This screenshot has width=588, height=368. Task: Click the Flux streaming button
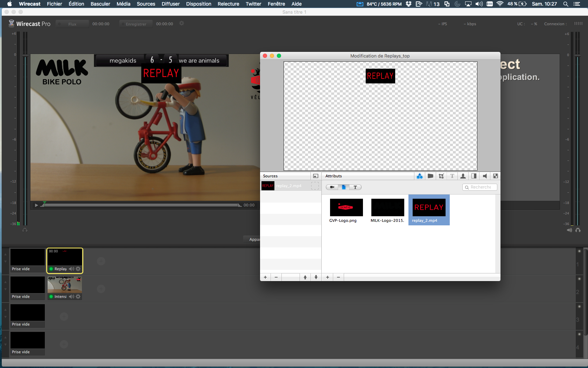tap(72, 24)
